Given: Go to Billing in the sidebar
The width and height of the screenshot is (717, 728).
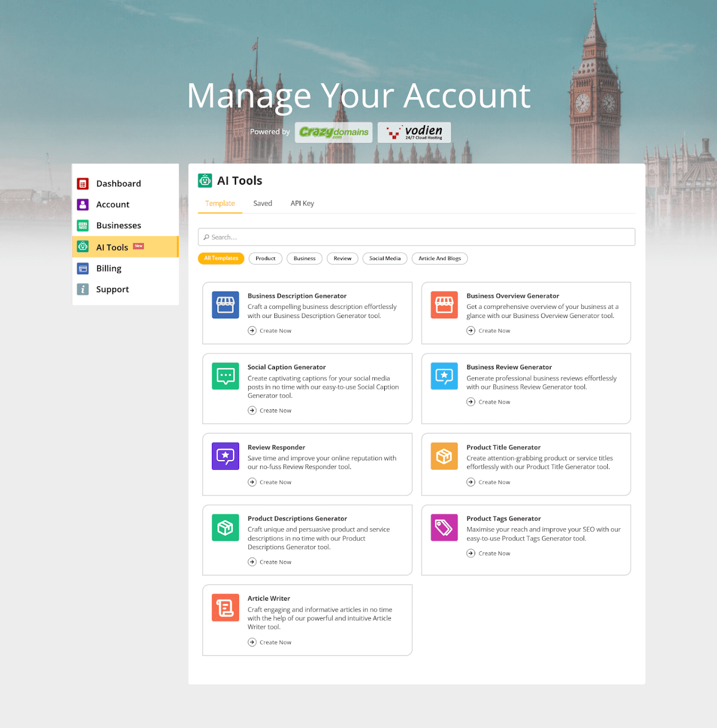Looking at the screenshot, I should 109,269.
